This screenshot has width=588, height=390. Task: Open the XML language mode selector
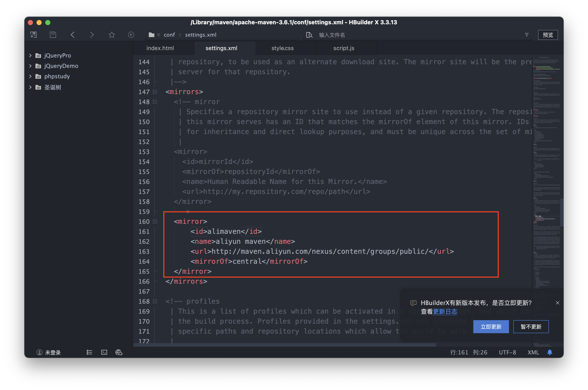[533, 352]
